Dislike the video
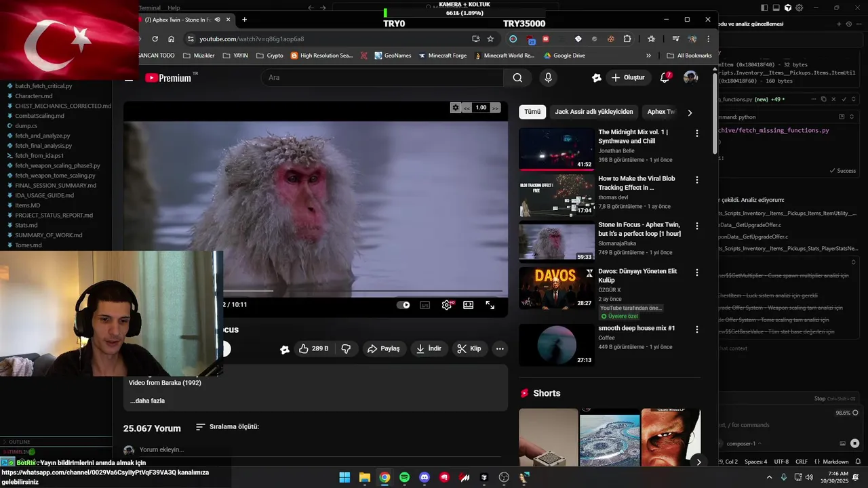Viewport: 868px width, 488px height. click(x=346, y=348)
